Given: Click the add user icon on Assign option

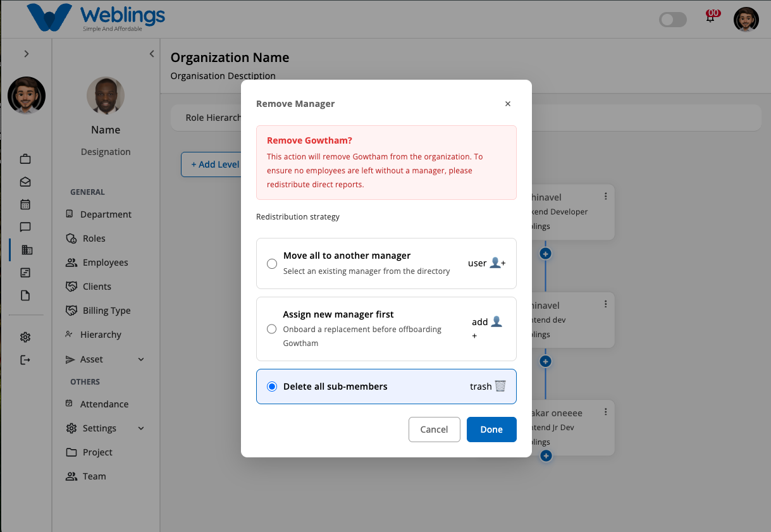Looking at the screenshot, I should tap(497, 322).
